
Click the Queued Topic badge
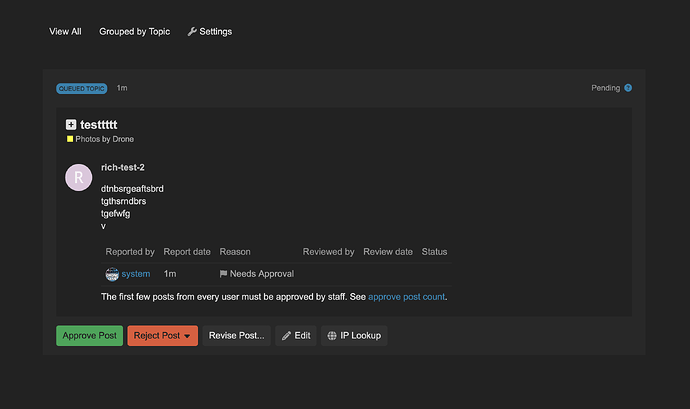(81, 88)
